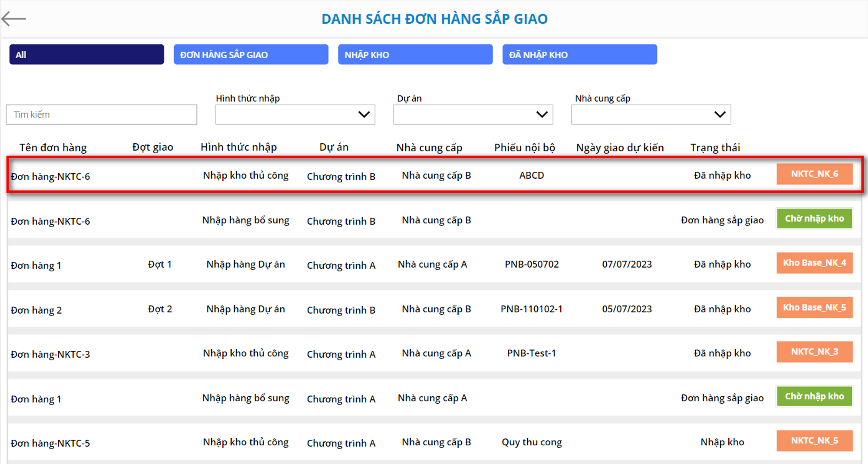Click the Kho Base_NK_5 button
The width and height of the screenshot is (868, 464).
click(814, 307)
